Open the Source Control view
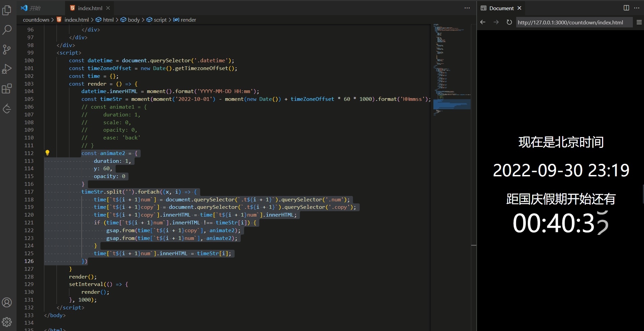 tap(7, 49)
